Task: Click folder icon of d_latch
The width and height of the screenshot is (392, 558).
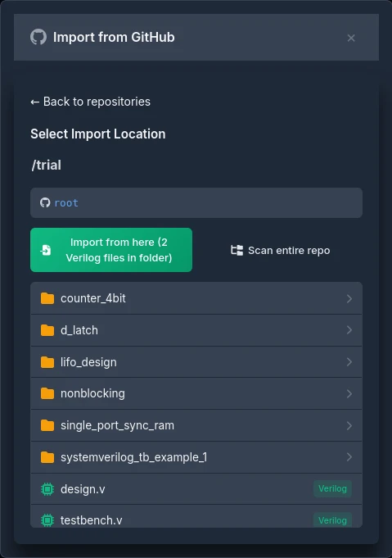Action: 47,330
